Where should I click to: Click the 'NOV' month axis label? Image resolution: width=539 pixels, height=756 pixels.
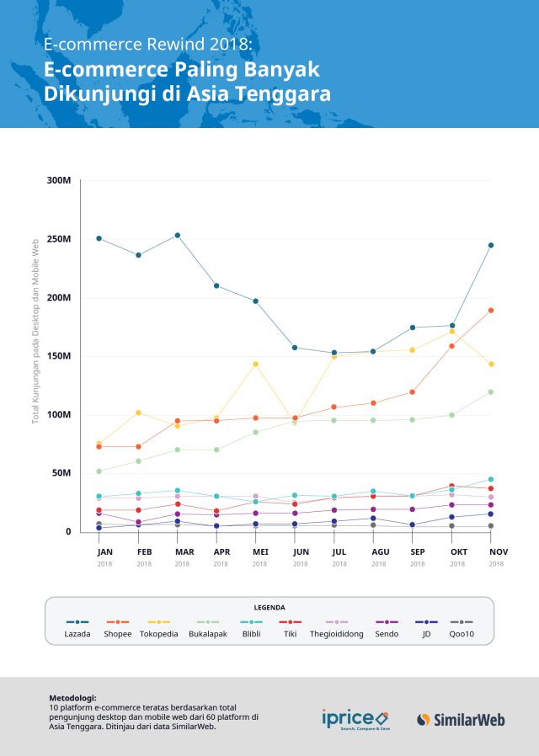click(x=499, y=552)
